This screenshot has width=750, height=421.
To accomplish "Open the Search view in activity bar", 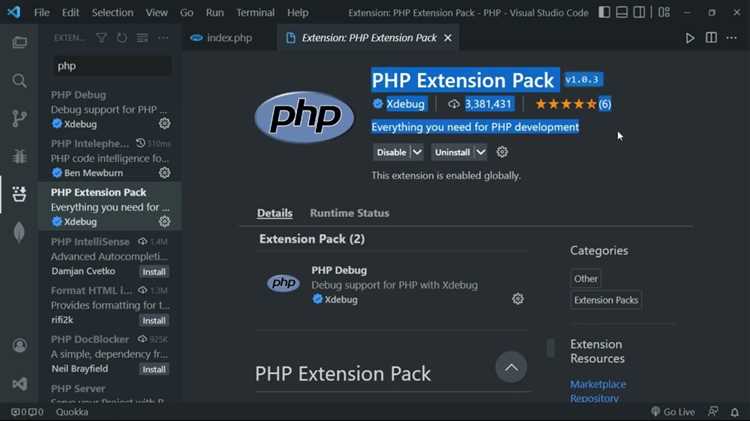I will 20,80.
